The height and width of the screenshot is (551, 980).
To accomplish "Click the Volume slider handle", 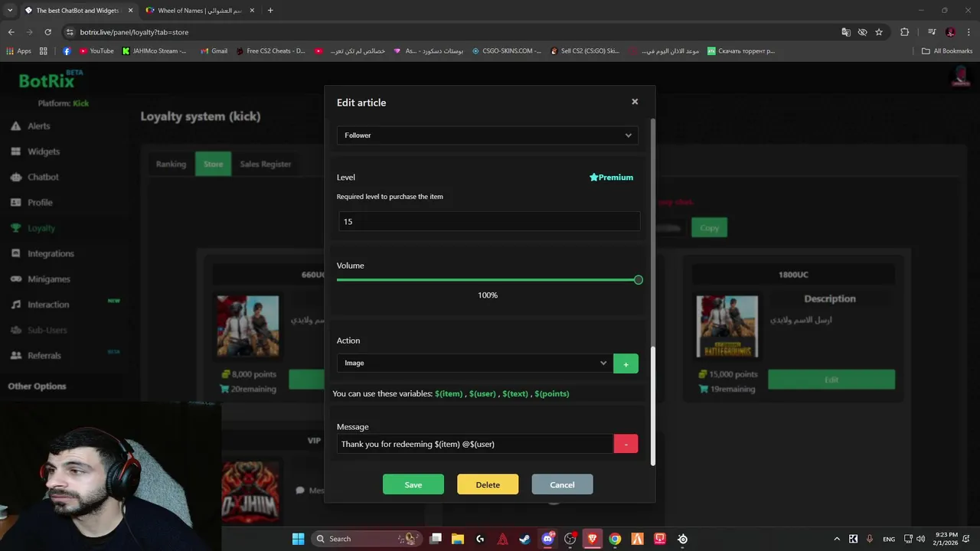I will click(639, 280).
